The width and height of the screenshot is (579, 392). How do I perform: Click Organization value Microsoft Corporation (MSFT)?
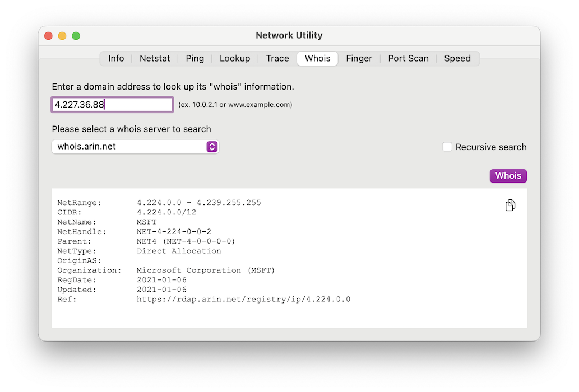click(x=206, y=270)
